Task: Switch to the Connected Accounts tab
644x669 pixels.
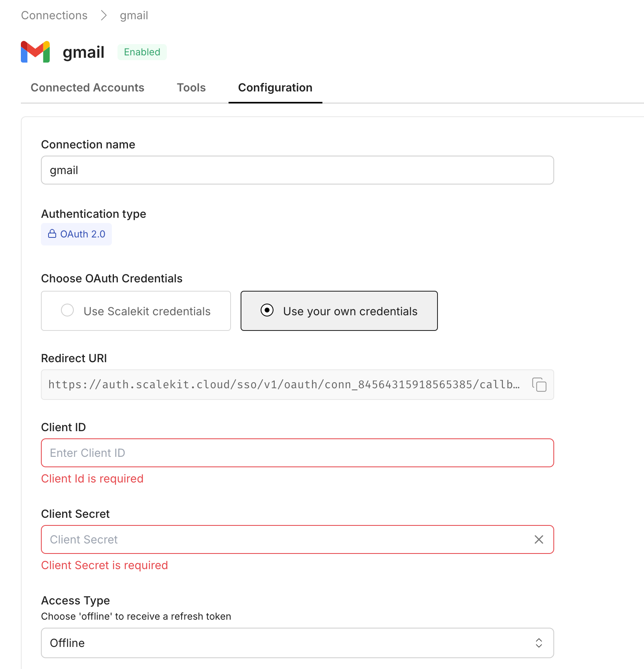Action: (87, 87)
